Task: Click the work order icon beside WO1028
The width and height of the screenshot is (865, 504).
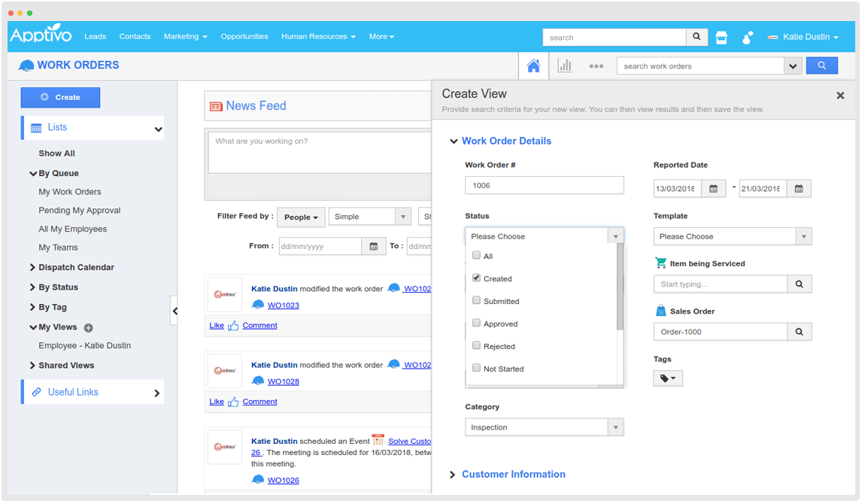Action: (259, 381)
